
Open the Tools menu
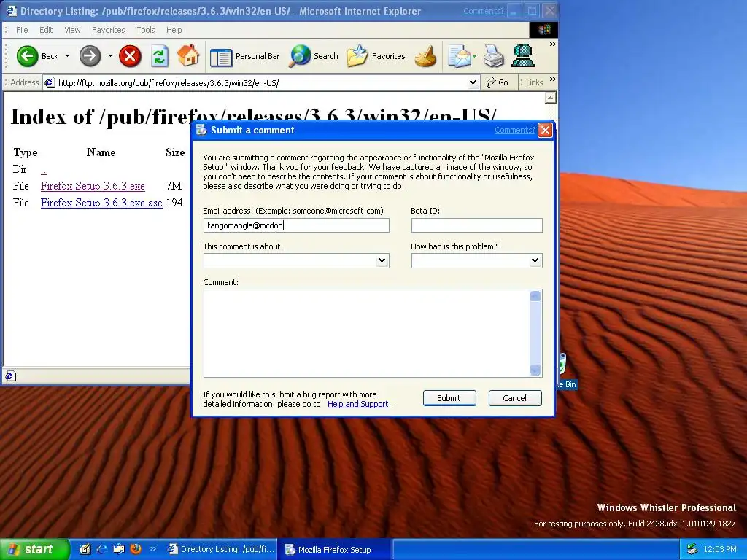146,30
